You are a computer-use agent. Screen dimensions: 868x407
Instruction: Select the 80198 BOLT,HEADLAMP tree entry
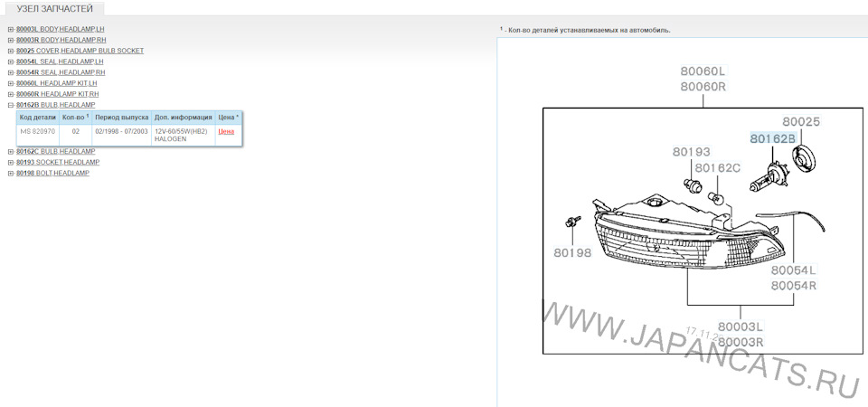52,174
